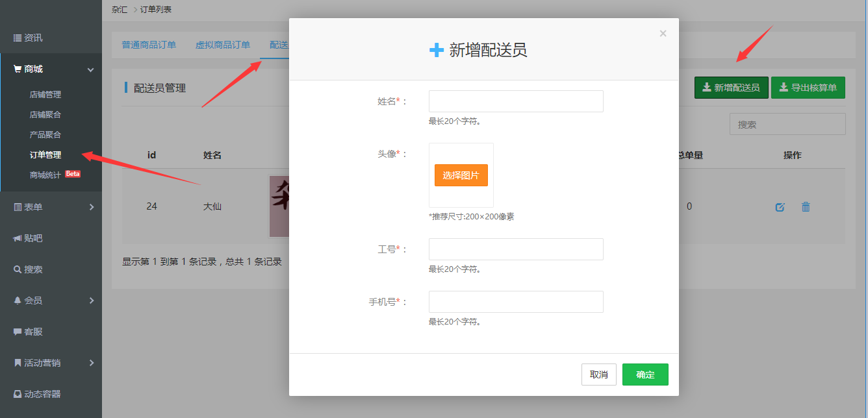Click the 取消 button in dialog
This screenshot has height=418, width=868.
[x=598, y=375]
